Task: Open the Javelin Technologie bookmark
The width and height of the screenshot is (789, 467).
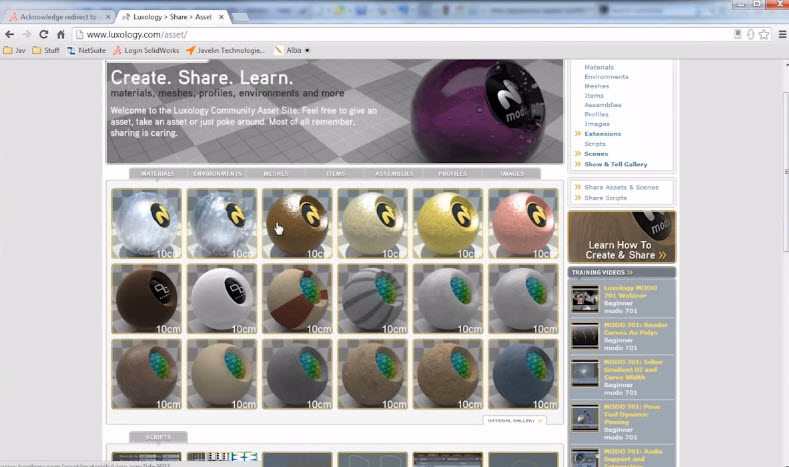Action: point(225,50)
